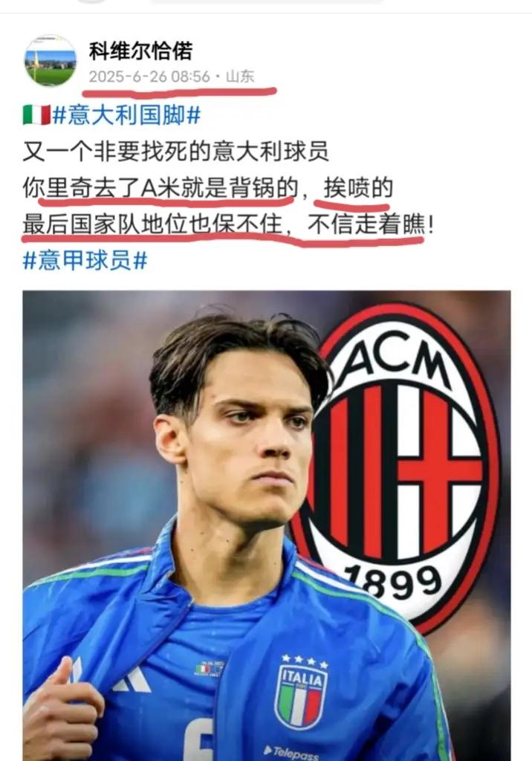Click the underlined 你里奇去了A米就是背锅的 text

160,188
